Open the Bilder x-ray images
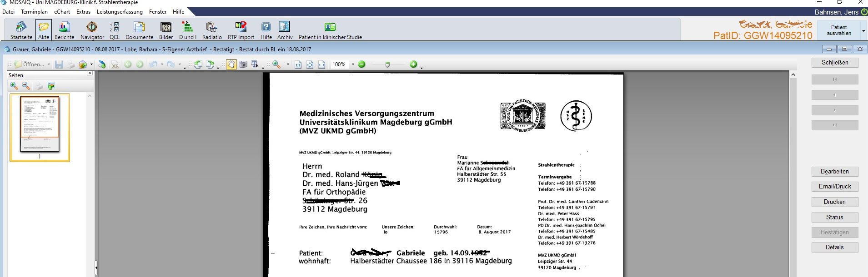Screen dimensions: 868x277 [166, 30]
